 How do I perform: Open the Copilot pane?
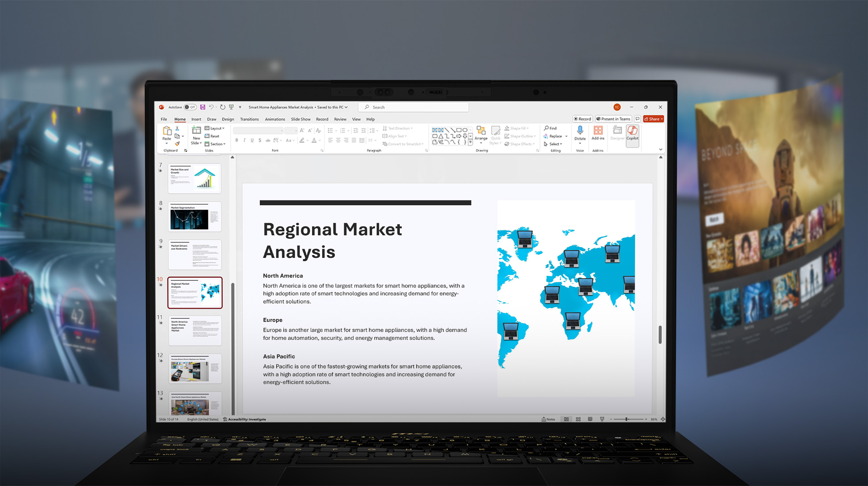[632, 132]
